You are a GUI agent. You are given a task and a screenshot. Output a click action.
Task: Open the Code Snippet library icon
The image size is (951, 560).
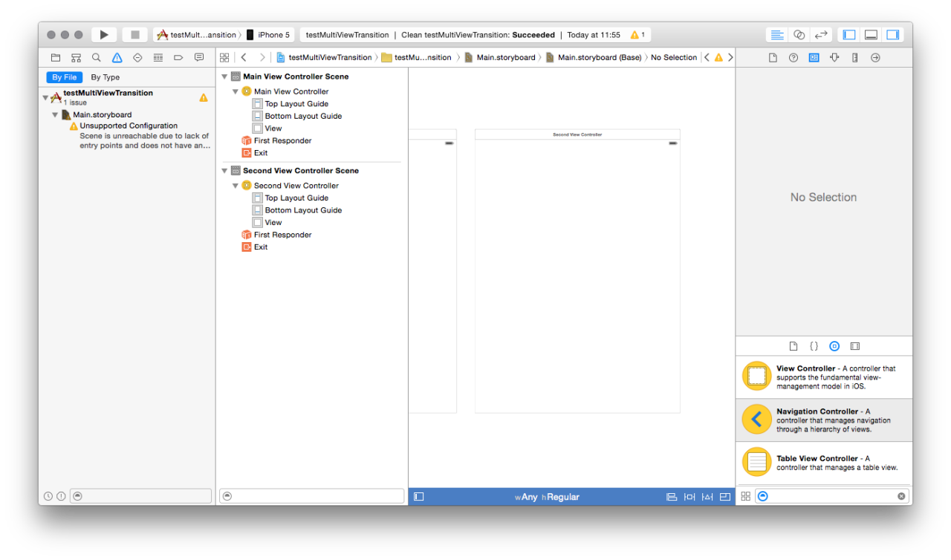(814, 345)
